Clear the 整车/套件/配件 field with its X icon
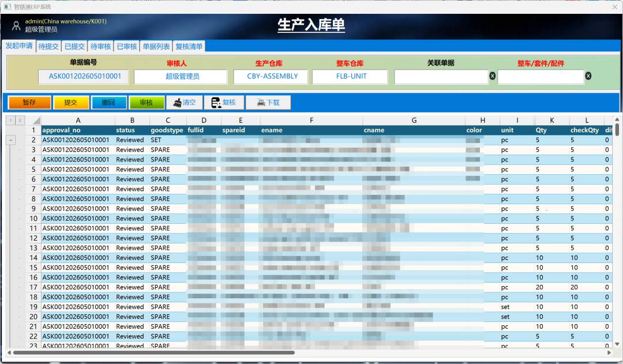The image size is (623, 364). [x=588, y=76]
